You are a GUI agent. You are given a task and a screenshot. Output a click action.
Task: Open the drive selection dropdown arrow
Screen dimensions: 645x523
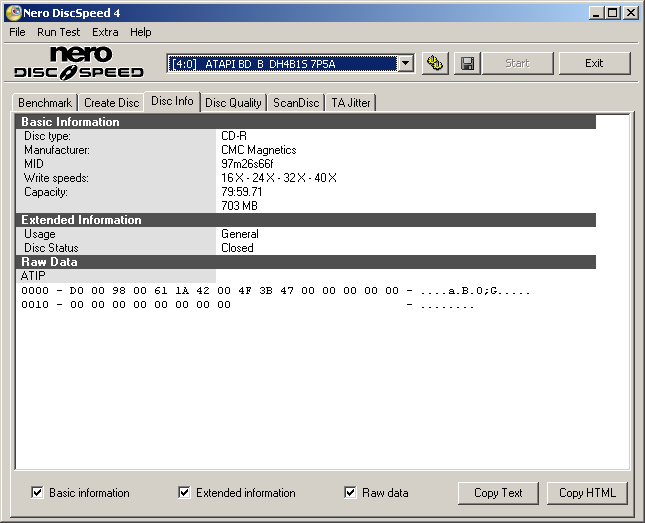coord(406,63)
